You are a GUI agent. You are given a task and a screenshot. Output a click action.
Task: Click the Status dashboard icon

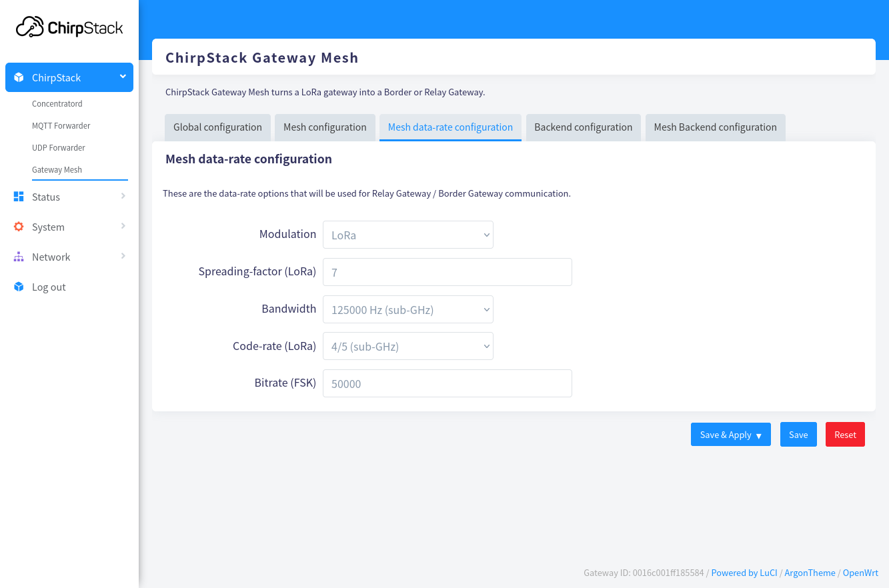[19, 197]
